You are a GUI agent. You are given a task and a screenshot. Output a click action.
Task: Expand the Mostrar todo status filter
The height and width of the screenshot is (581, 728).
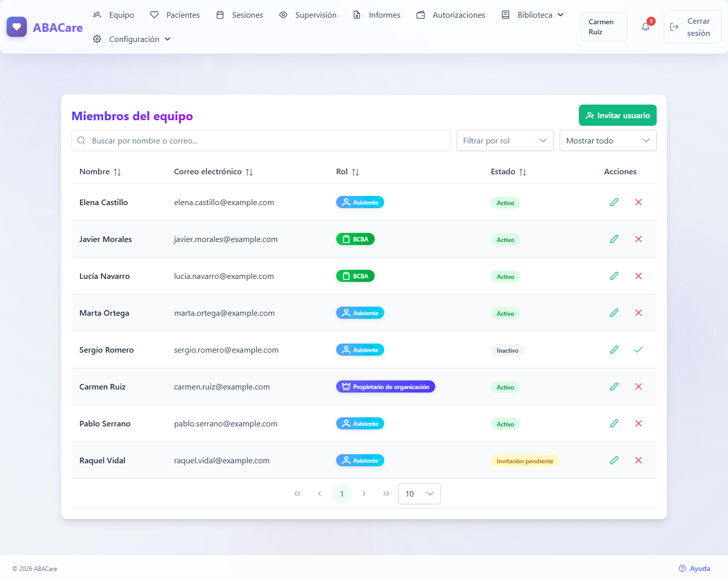tap(608, 140)
